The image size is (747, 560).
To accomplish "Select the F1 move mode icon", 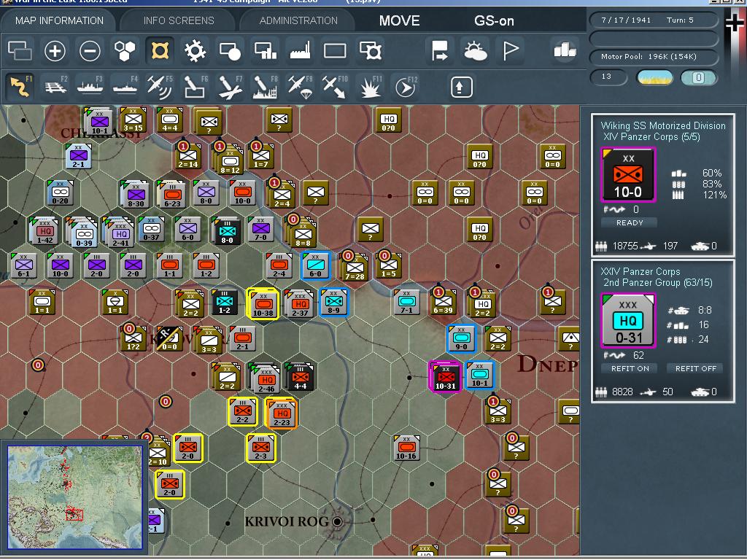I will pos(20,87).
